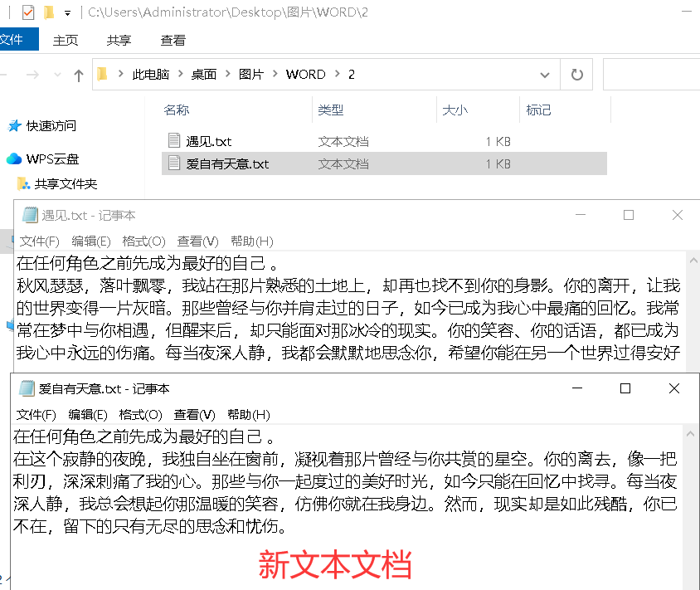Viewport: 700px width, 590px height.
Task: Click the WPS云盘 cloud icon
Action: click(14, 158)
